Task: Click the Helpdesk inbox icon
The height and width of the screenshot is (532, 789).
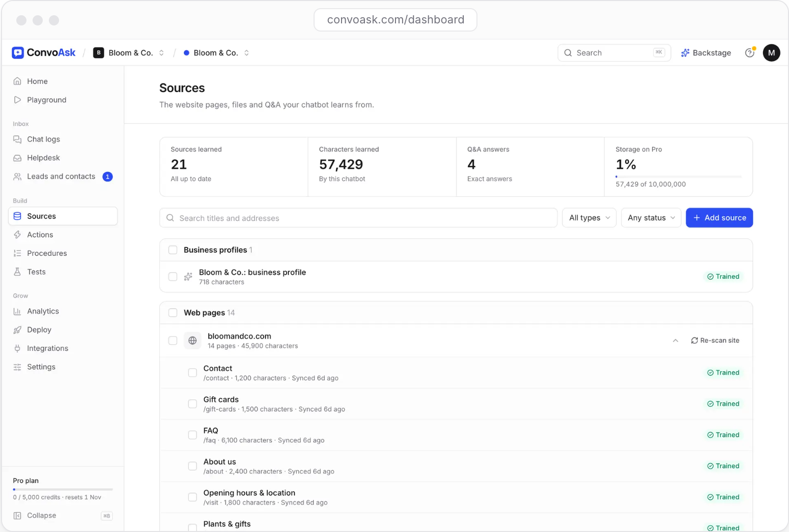Action: click(x=17, y=158)
